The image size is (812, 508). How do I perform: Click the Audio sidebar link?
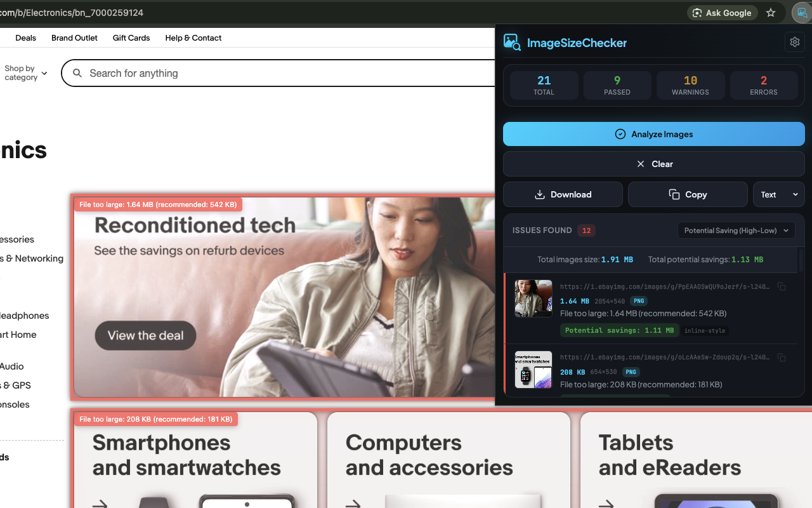11,366
